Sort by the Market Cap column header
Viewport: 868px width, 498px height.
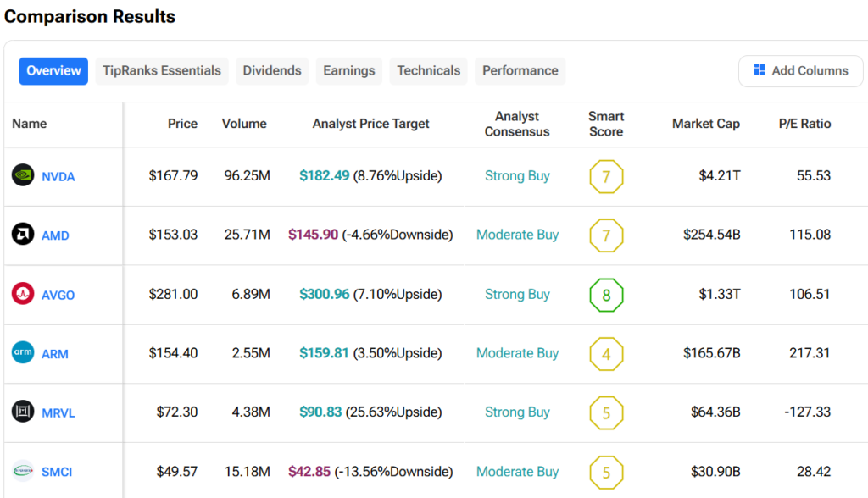(705, 124)
